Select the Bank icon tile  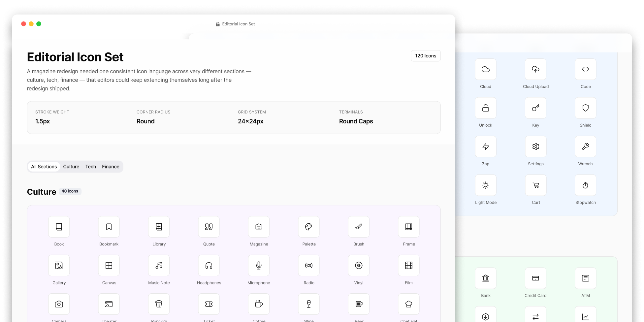(x=486, y=278)
